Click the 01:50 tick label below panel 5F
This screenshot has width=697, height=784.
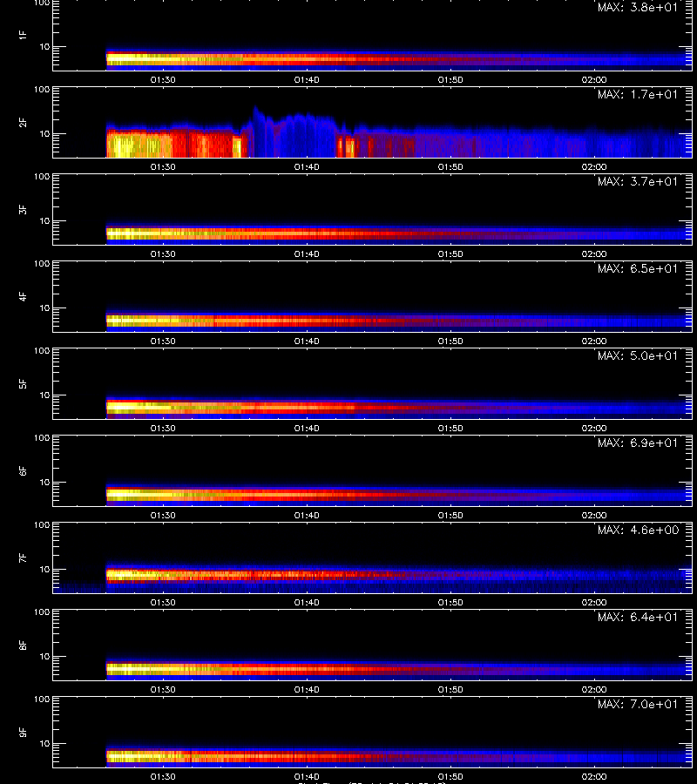coord(450,428)
